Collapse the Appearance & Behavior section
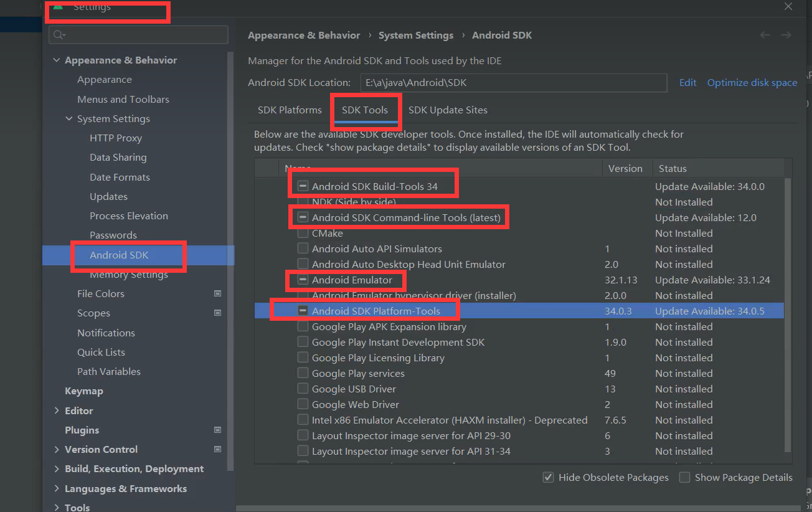 click(x=57, y=60)
